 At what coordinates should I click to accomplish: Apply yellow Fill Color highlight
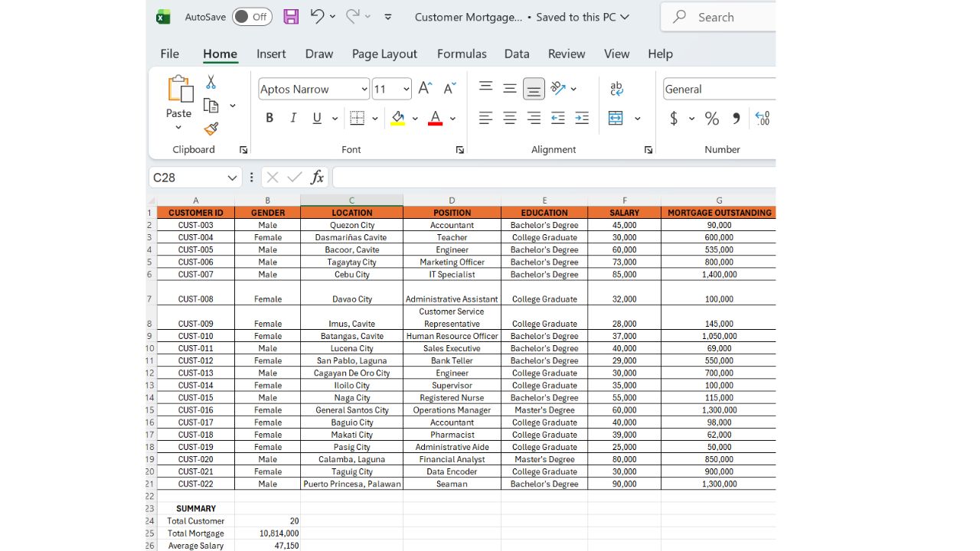397,118
